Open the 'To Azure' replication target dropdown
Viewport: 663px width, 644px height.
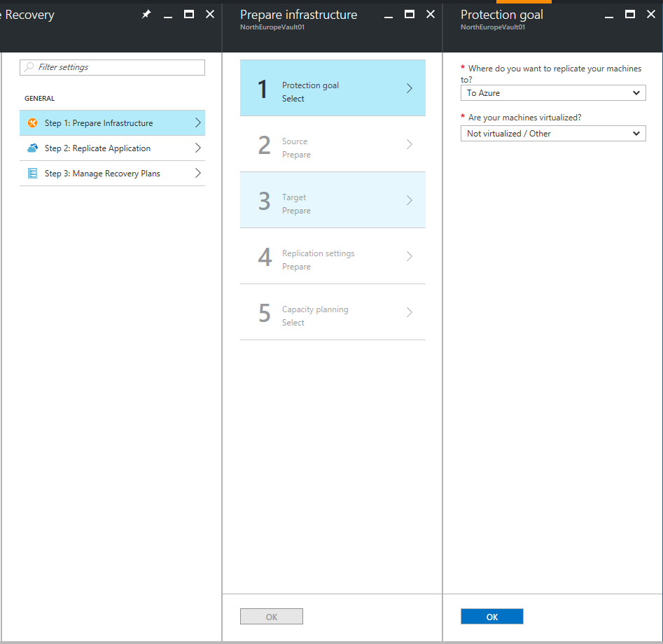[x=553, y=93]
